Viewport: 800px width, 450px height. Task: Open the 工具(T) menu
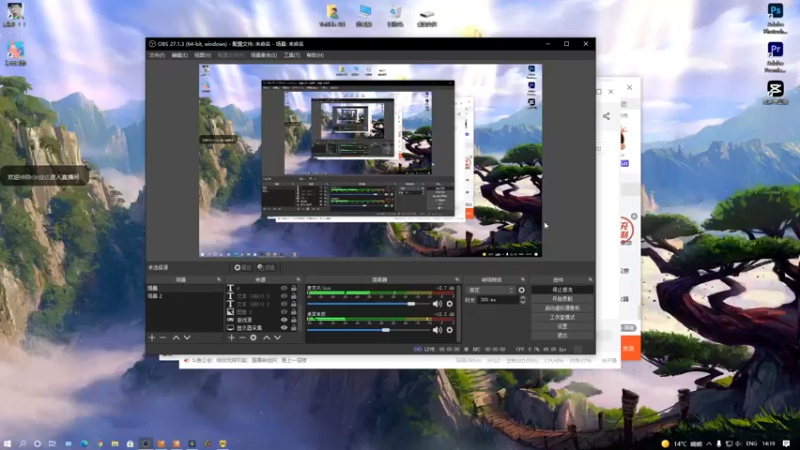pos(292,55)
